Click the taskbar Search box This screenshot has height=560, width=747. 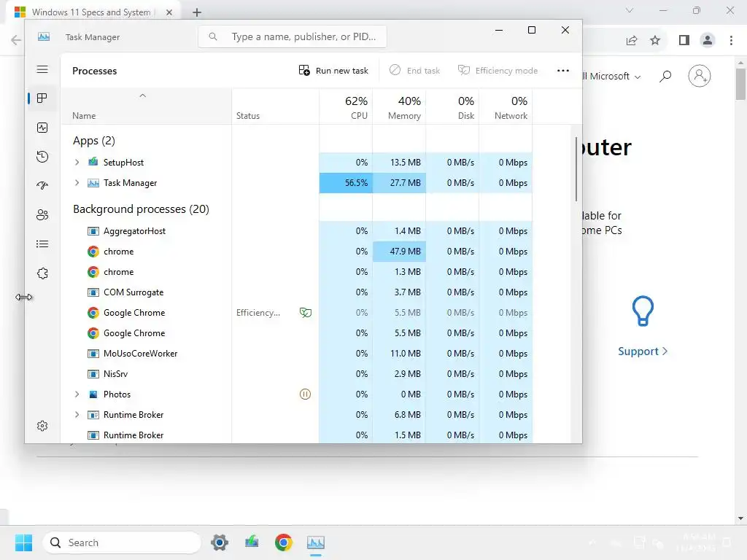pos(122,542)
